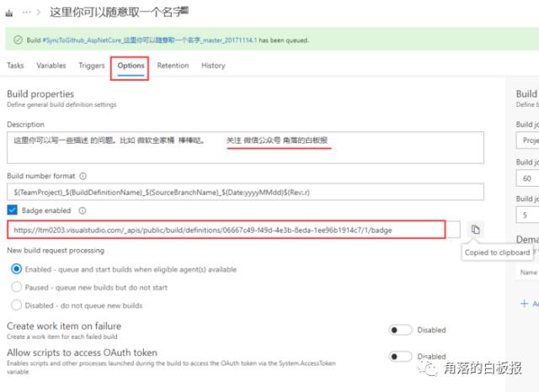Select the Options tab
The height and width of the screenshot is (392, 539).
[x=131, y=66]
